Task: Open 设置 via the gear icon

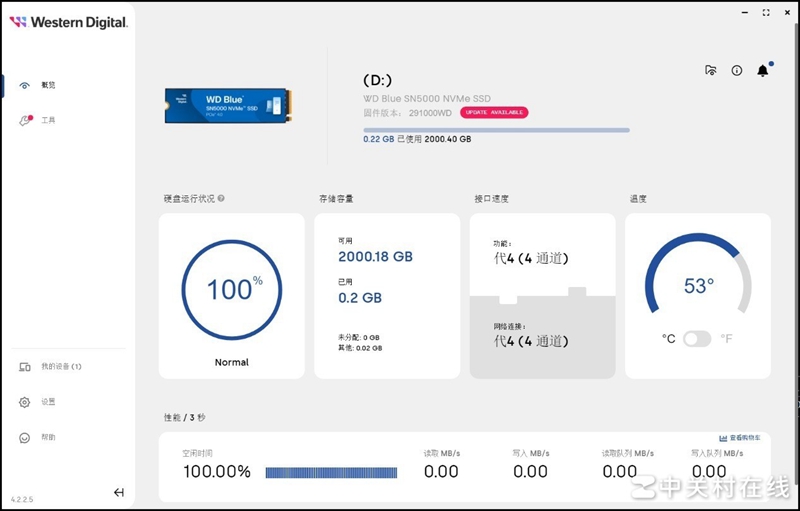Action: click(x=24, y=402)
